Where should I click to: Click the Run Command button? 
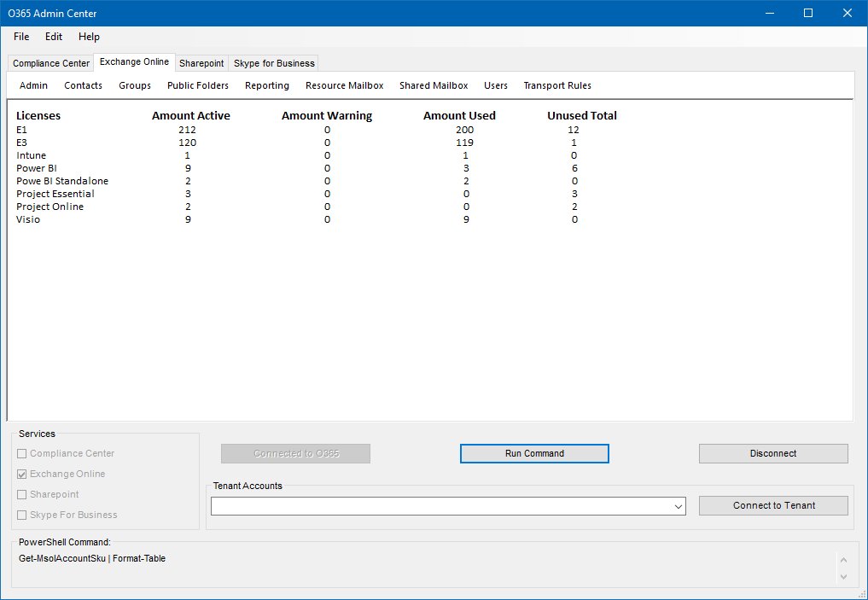point(533,453)
